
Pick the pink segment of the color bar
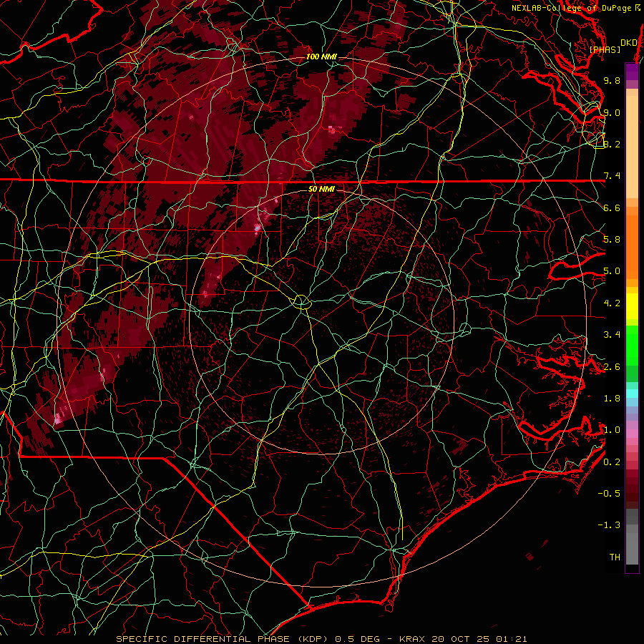pyautogui.click(x=632, y=434)
